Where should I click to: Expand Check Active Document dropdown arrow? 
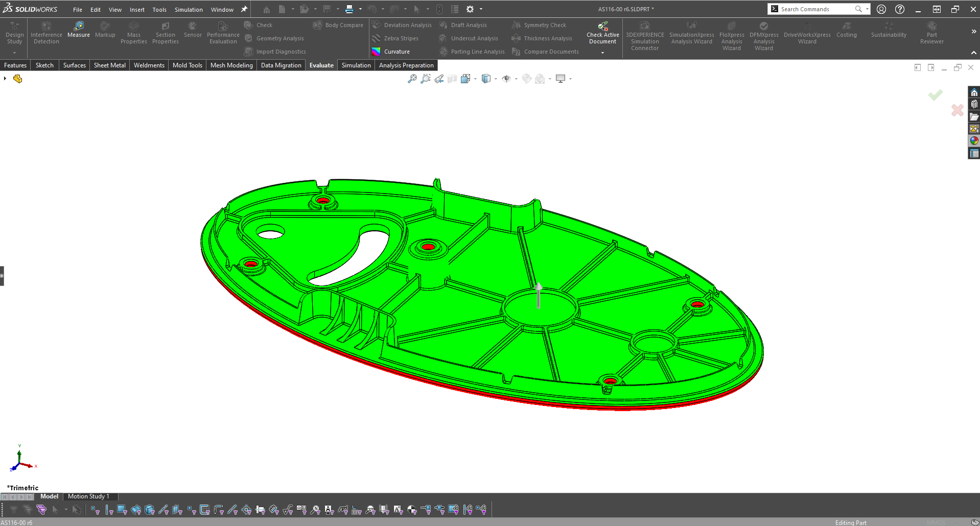(x=602, y=53)
